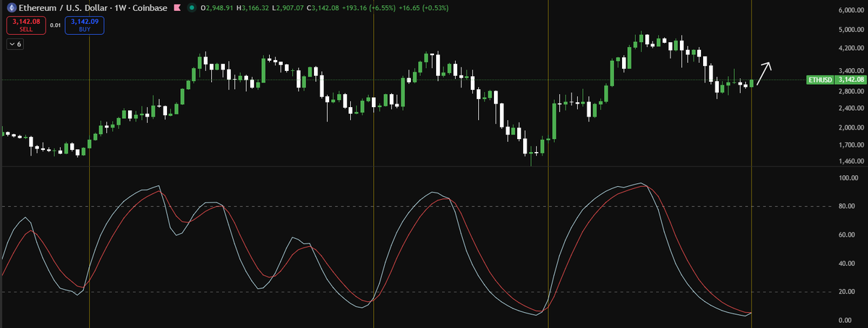Click the ETHUSD price label on the axis
The image size is (868, 328).
pos(836,80)
